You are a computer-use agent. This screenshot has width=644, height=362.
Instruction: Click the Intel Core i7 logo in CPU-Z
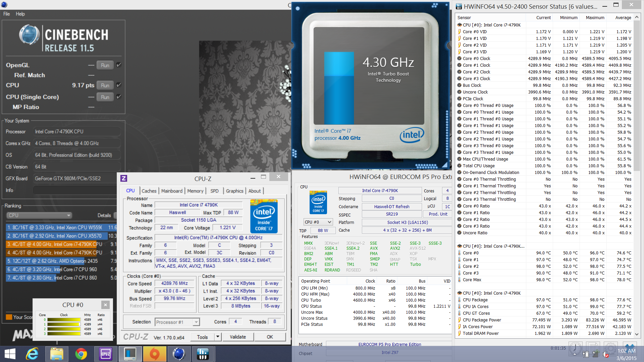pos(264,216)
